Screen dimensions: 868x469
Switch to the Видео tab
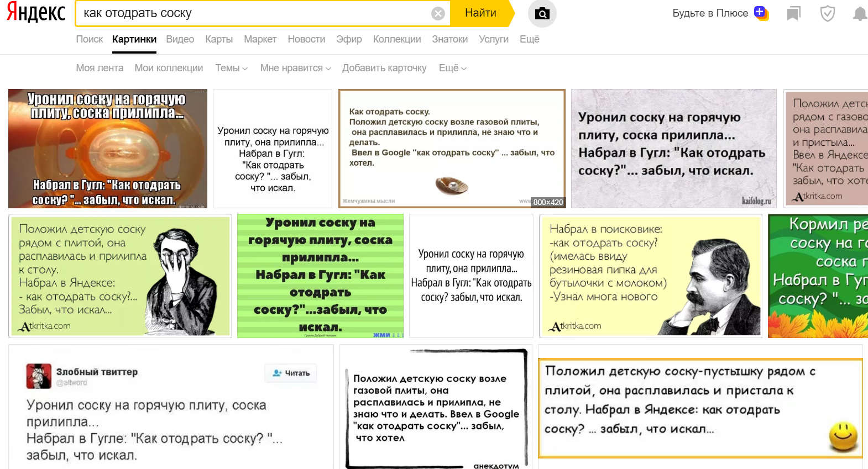[180, 39]
